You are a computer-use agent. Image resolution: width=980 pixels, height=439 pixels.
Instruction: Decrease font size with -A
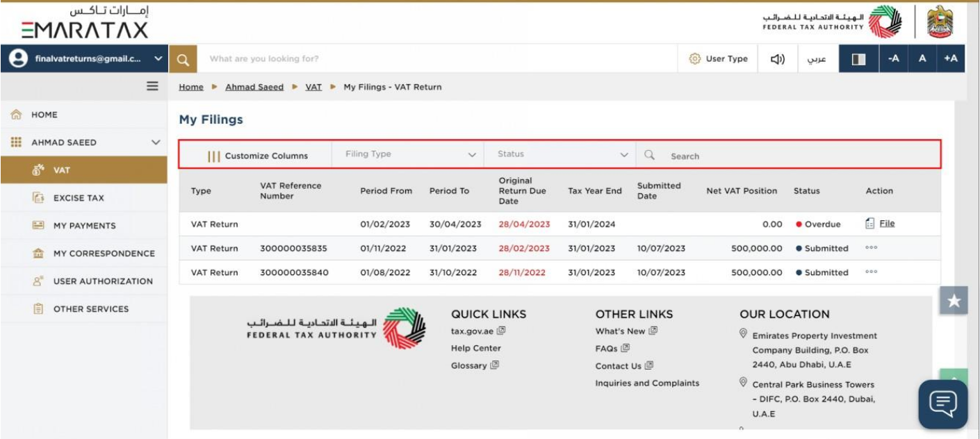(894, 59)
